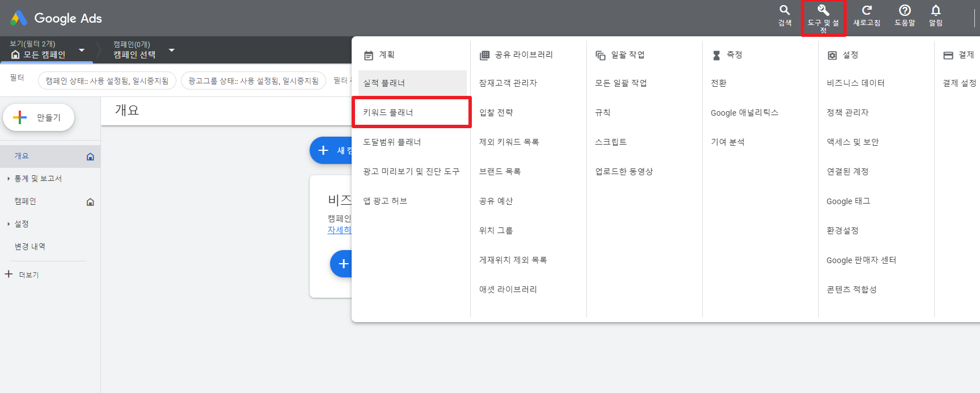Click the Google Ads logo
The height and width of the screenshot is (393, 980).
pyautogui.click(x=56, y=18)
